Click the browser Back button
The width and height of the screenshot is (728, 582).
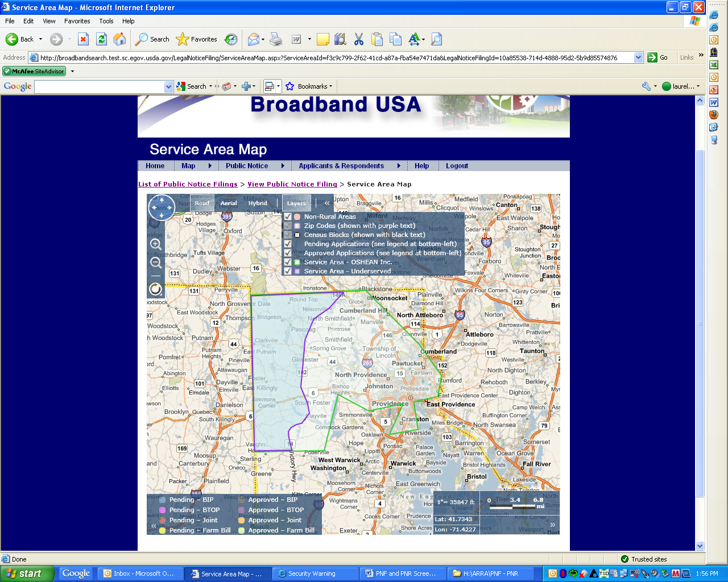tap(20, 39)
